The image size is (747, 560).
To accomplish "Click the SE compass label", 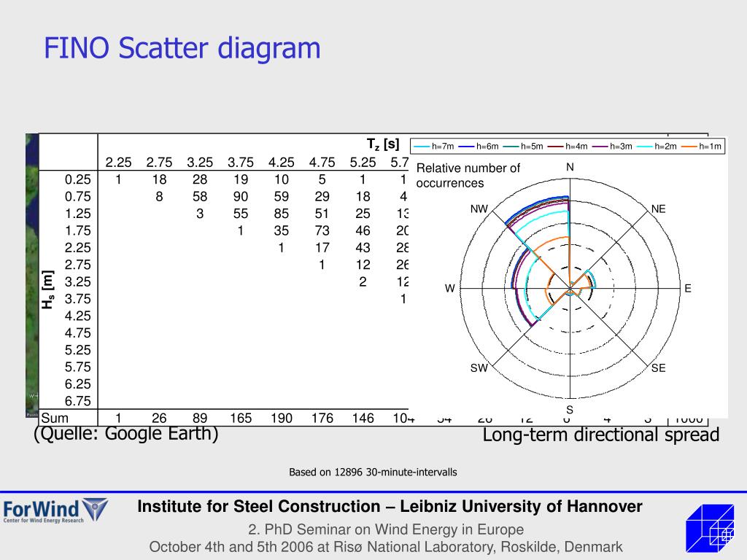I will [x=659, y=368].
